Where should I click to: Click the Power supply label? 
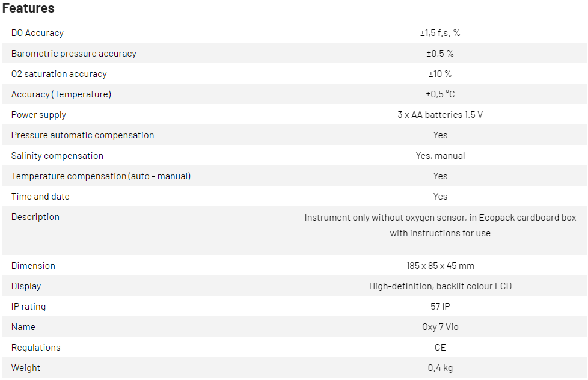pyautogui.click(x=38, y=115)
